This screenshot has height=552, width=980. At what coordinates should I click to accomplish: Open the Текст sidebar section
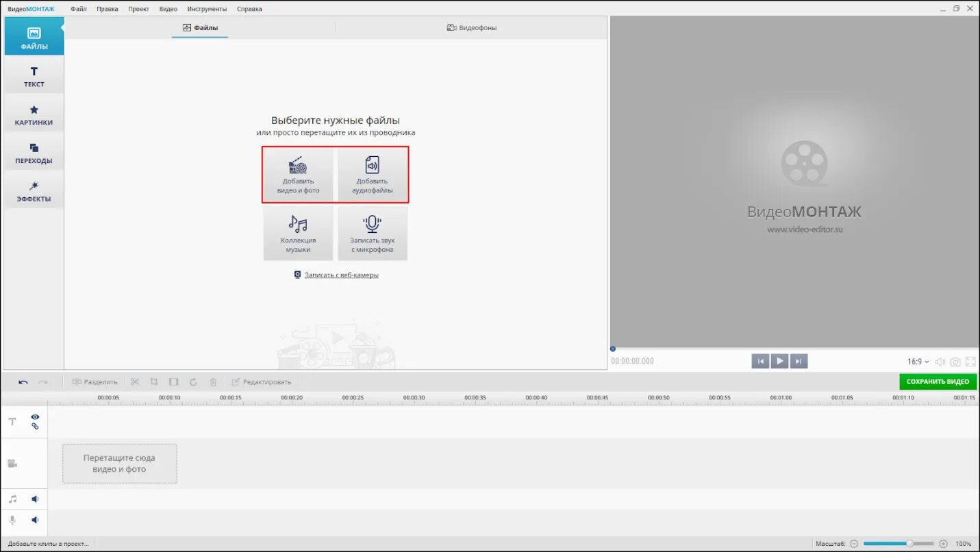34,75
